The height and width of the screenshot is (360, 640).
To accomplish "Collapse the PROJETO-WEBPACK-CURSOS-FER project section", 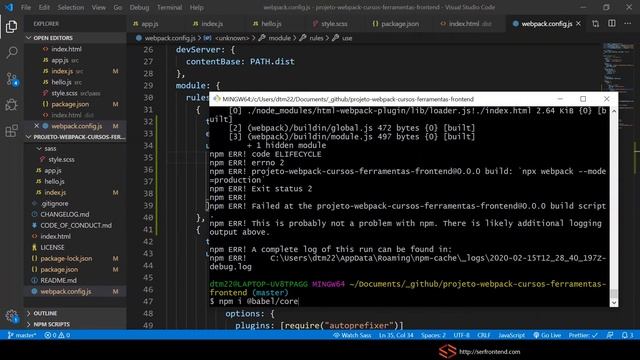I will click(76, 137).
